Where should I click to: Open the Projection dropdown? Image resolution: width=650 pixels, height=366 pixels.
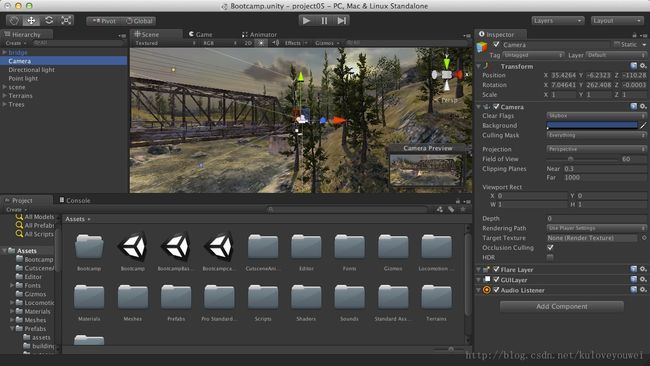596,149
